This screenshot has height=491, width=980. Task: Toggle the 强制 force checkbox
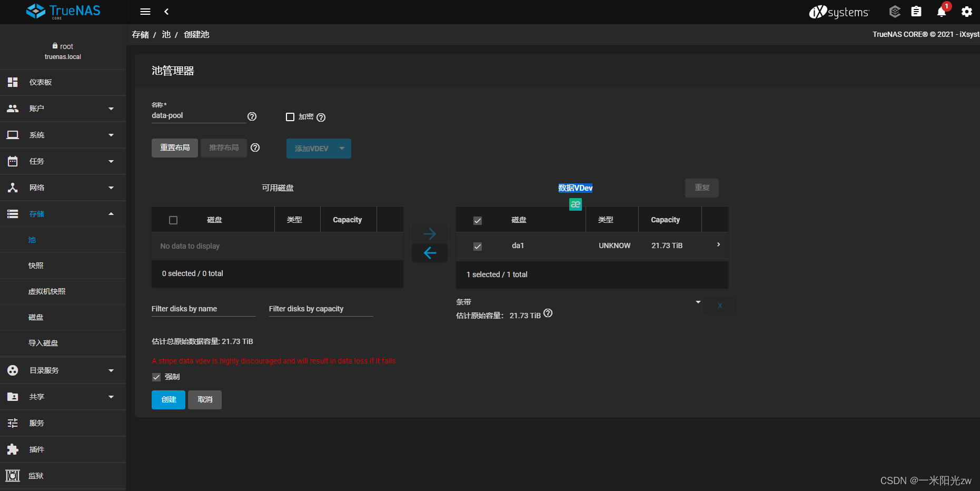[x=156, y=377]
